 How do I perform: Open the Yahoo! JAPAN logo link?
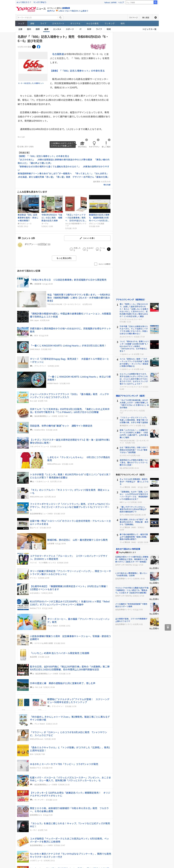pyautogui.click(x=26, y=9)
